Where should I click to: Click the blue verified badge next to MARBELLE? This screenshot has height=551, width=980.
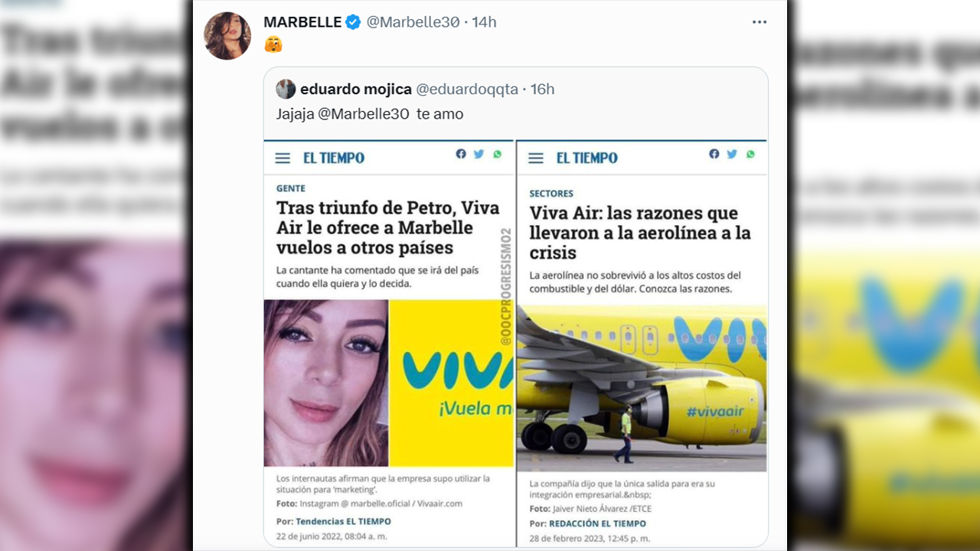pos(353,22)
